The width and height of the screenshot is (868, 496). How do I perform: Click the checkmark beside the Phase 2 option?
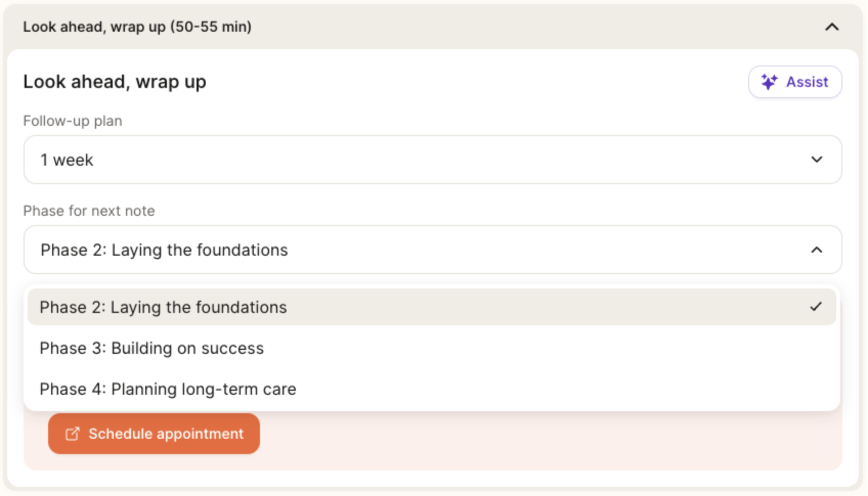[x=816, y=307]
